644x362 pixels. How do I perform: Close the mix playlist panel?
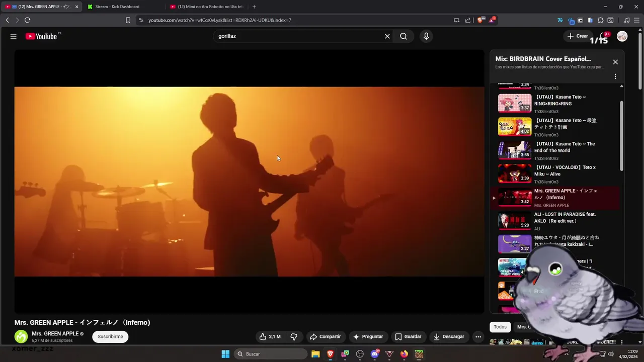615,62
